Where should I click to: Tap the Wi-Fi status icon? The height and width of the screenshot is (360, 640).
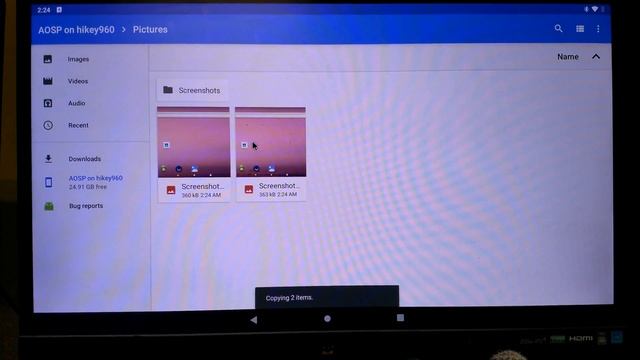[595, 9]
